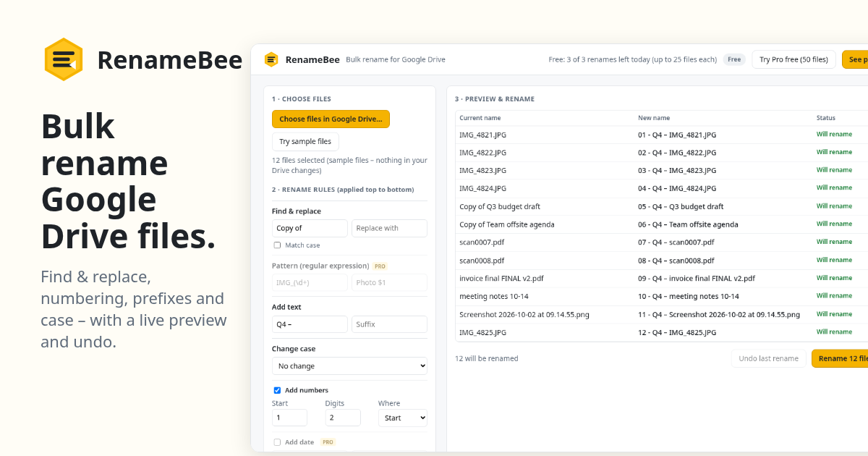Click the 12 will be renamed summary
The image size is (868, 456).
(x=486, y=358)
